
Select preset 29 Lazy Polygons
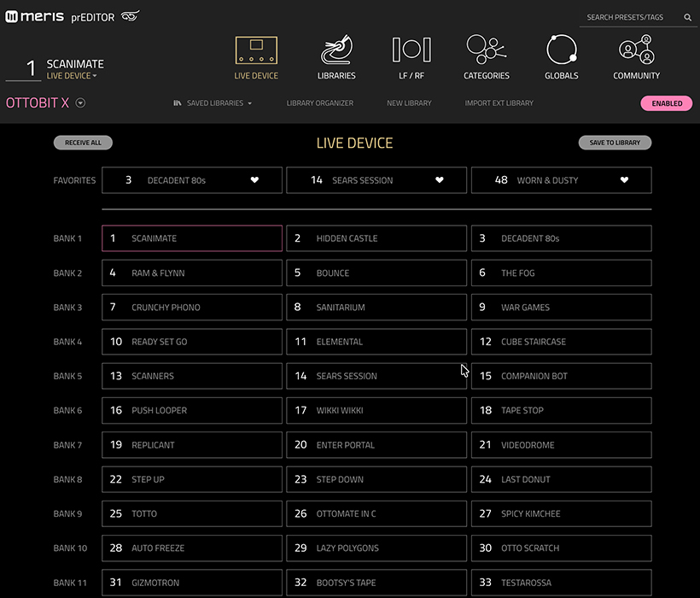click(x=376, y=548)
